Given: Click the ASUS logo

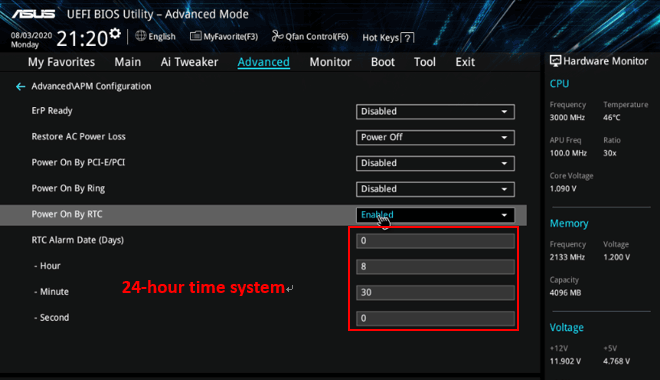Looking at the screenshot, I should point(33,14).
